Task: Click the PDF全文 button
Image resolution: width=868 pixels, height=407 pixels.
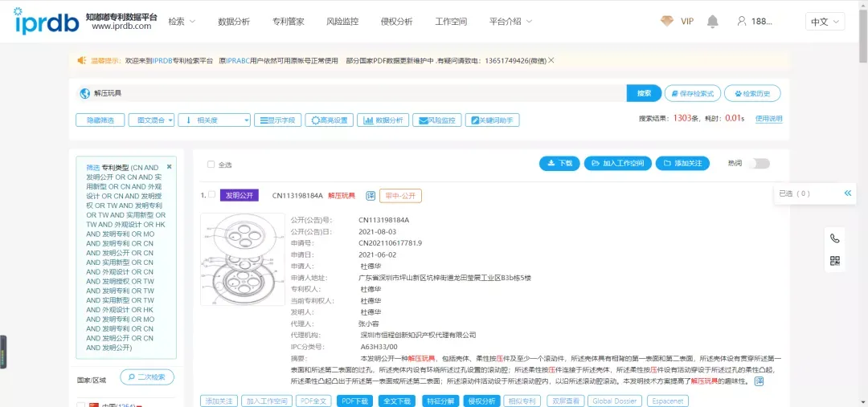Action: [x=314, y=401]
